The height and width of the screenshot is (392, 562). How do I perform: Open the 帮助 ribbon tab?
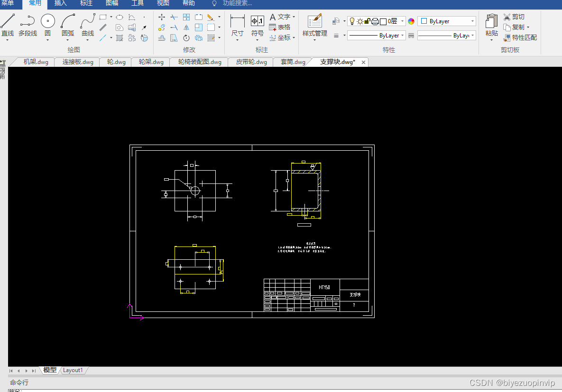189,3
